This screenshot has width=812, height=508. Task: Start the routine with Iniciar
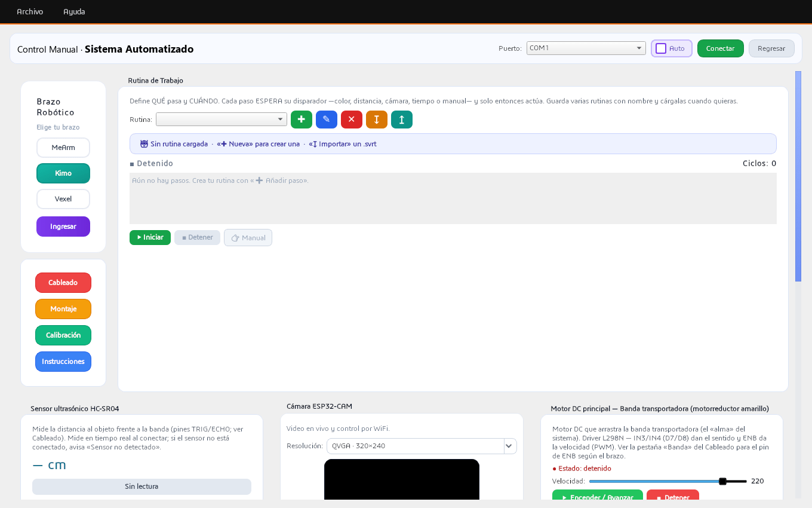click(x=150, y=237)
